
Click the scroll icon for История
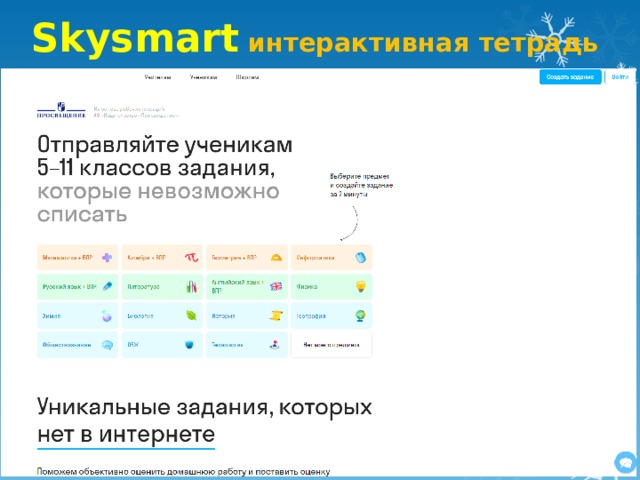276,316
